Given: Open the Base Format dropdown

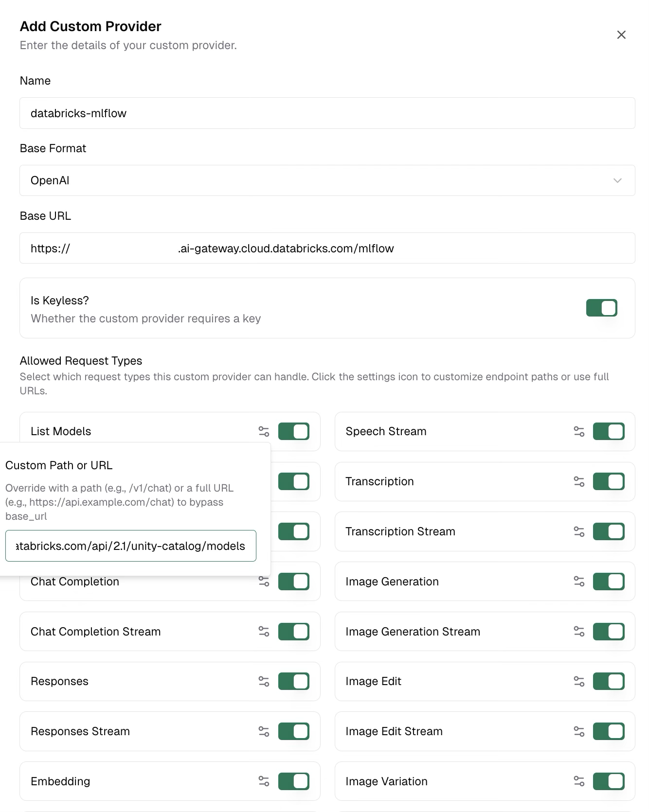Looking at the screenshot, I should pyautogui.click(x=327, y=180).
